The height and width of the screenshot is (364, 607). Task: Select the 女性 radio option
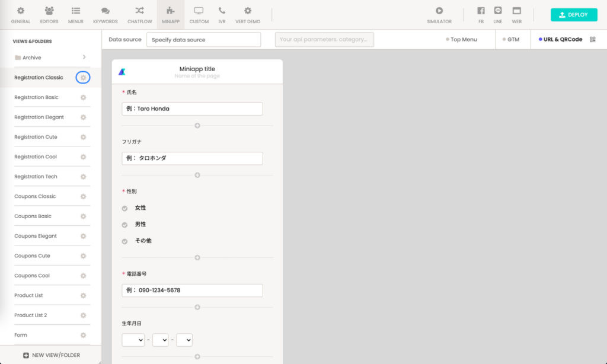(124, 208)
